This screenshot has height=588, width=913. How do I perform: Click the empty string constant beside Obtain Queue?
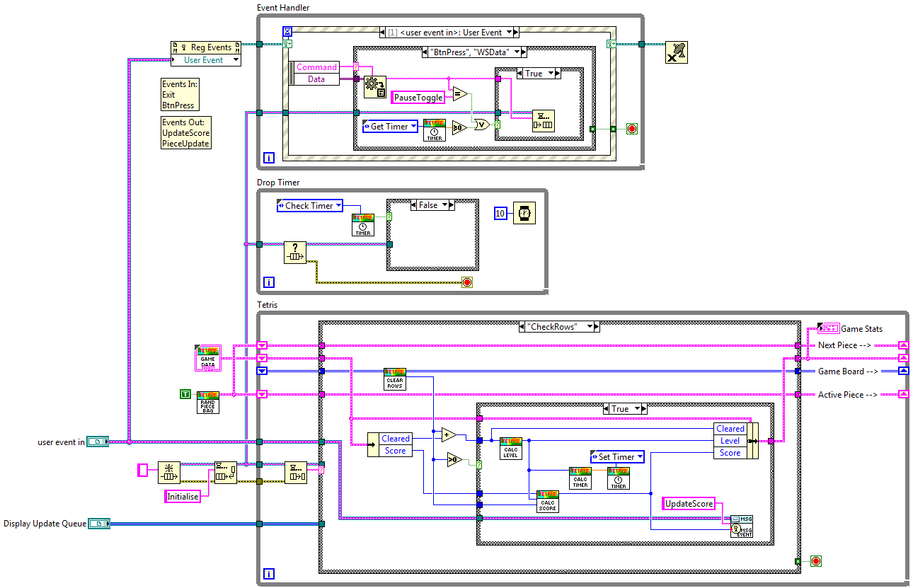click(142, 470)
